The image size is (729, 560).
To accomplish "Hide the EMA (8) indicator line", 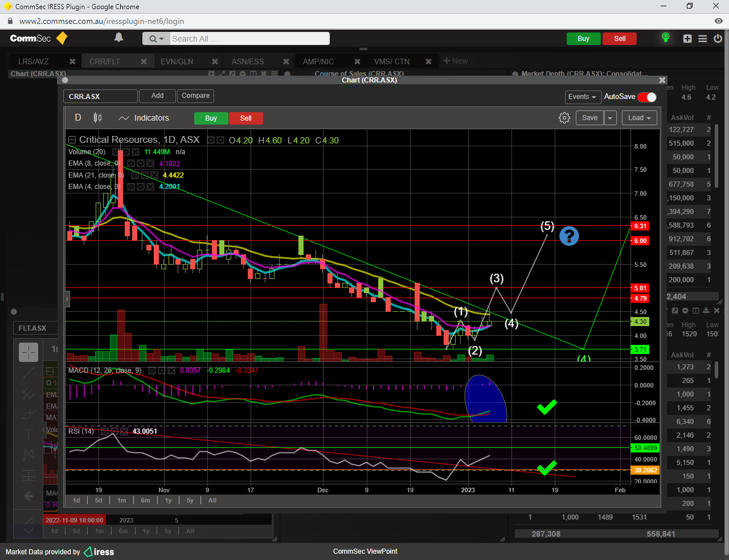I will (x=131, y=163).
